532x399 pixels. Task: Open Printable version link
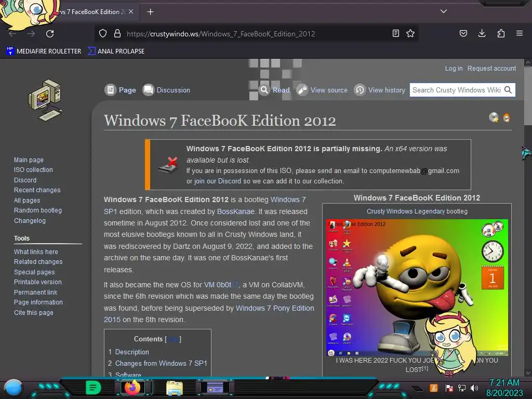[x=37, y=282]
